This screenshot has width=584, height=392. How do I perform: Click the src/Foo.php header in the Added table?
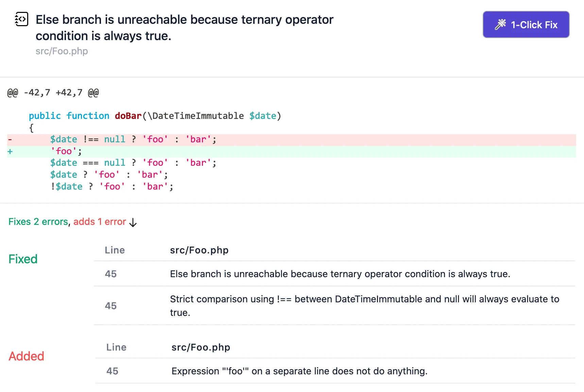pyautogui.click(x=200, y=347)
